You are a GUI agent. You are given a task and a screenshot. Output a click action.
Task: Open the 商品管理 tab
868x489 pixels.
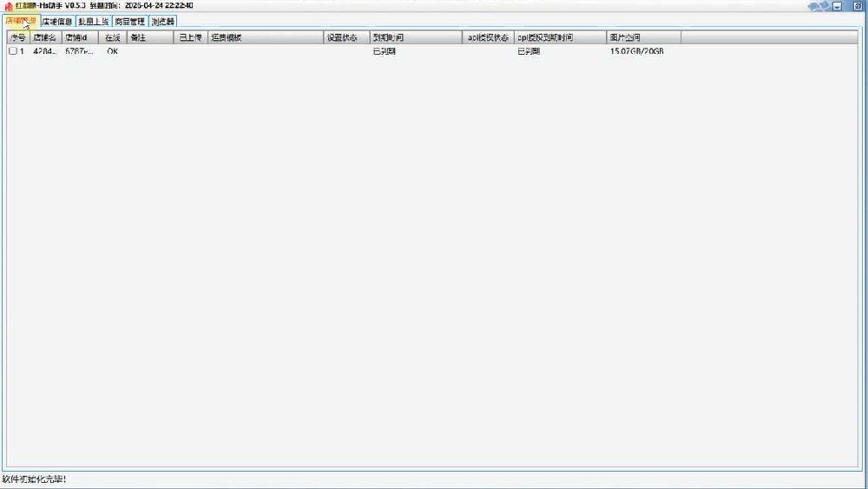(129, 22)
